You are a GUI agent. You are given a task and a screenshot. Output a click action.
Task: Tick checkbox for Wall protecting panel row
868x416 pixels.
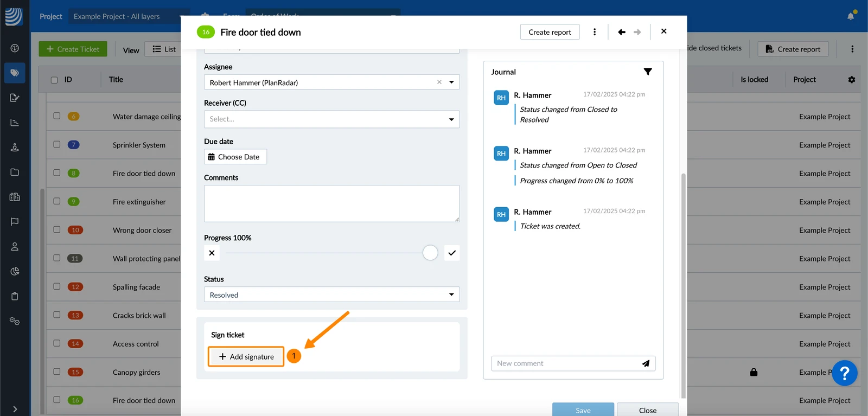(57, 258)
